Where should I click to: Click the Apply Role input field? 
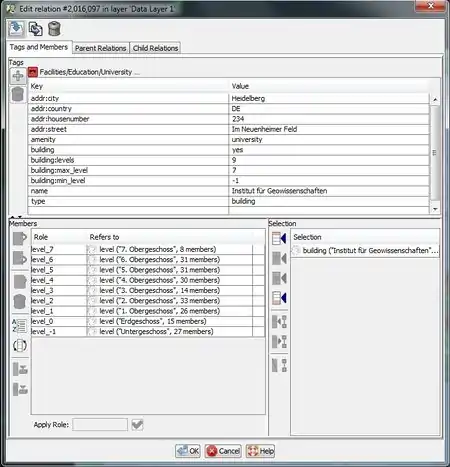coord(100,425)
